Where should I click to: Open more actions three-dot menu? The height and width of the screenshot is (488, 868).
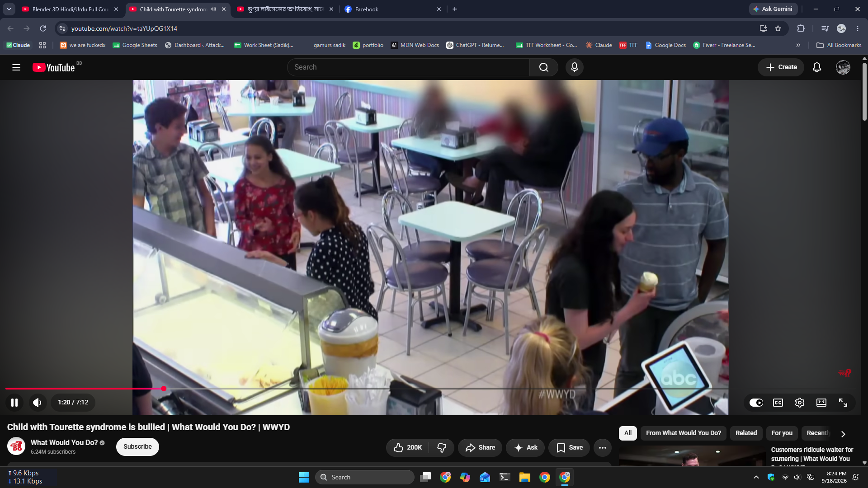click(603, 447)
